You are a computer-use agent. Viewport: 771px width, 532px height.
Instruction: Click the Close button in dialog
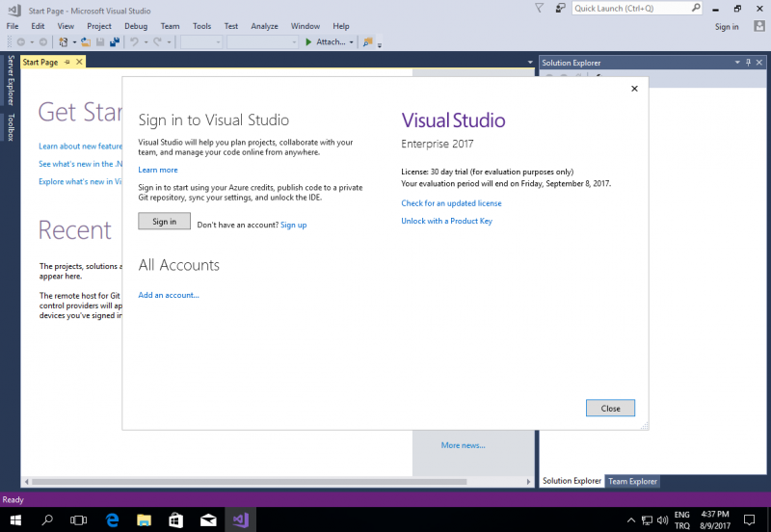pos(610,408)
